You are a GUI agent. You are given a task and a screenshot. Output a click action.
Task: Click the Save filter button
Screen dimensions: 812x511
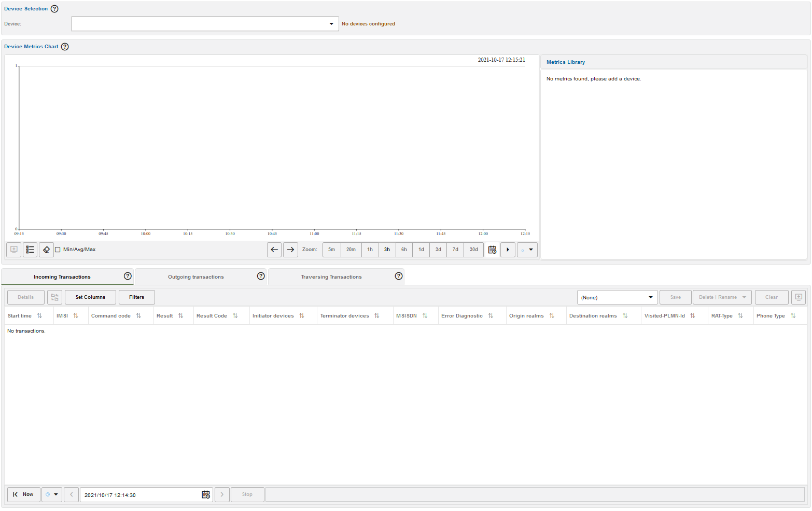(x=675, y=297)
